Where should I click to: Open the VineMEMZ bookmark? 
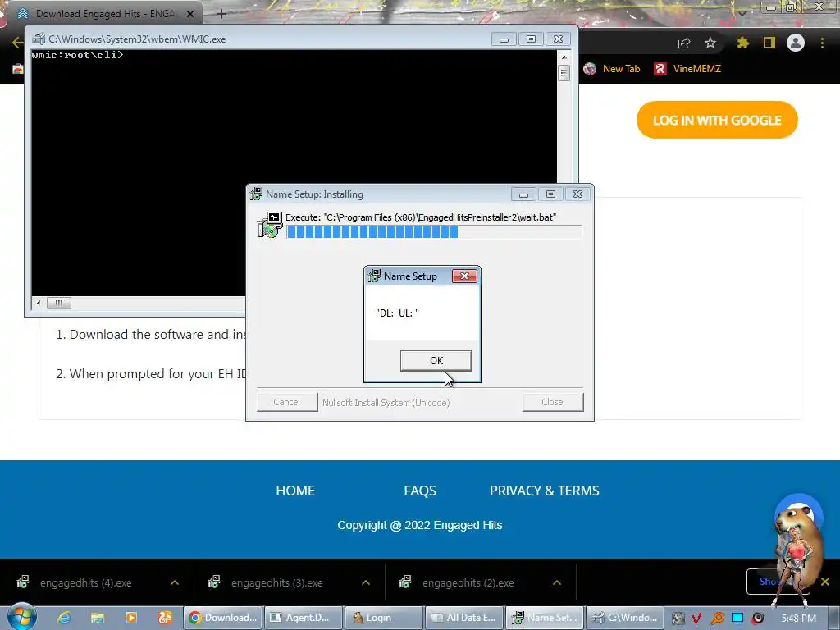pyautogui.click(x=687, y=69)
